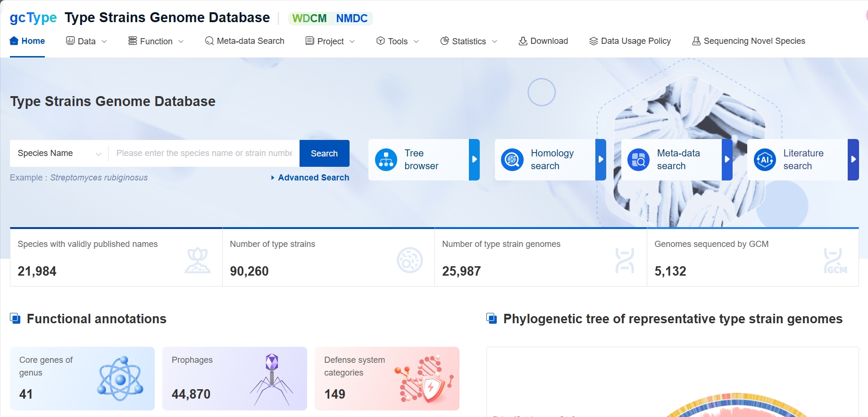Expand the Data menu chevron

[104, 41]
